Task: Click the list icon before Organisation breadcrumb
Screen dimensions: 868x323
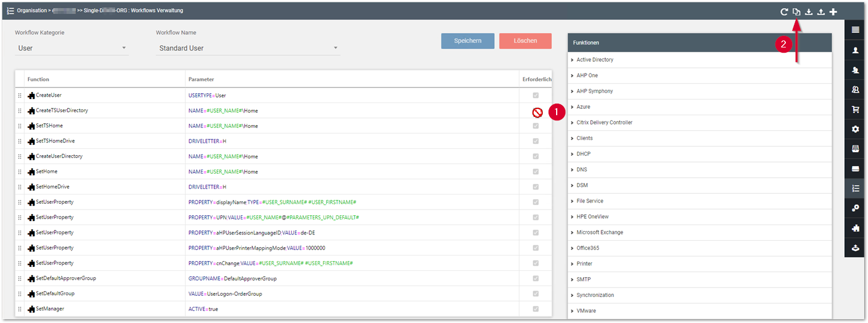Action: click(x=10, y=10)
